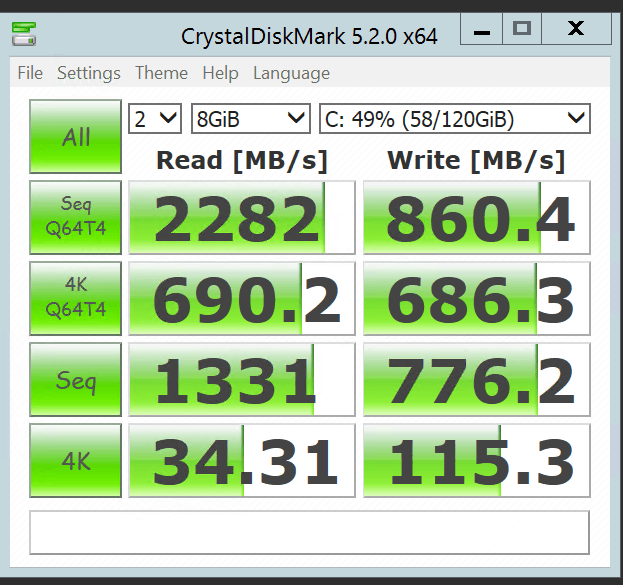Click the Write [MB/s] column header

pyautogui.click(x=476, y=161)
